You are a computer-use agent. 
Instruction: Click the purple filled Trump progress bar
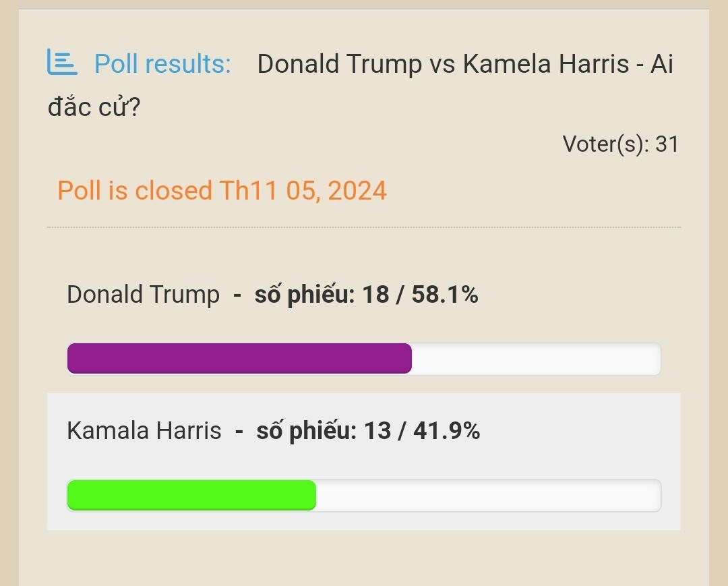point(239,358)
